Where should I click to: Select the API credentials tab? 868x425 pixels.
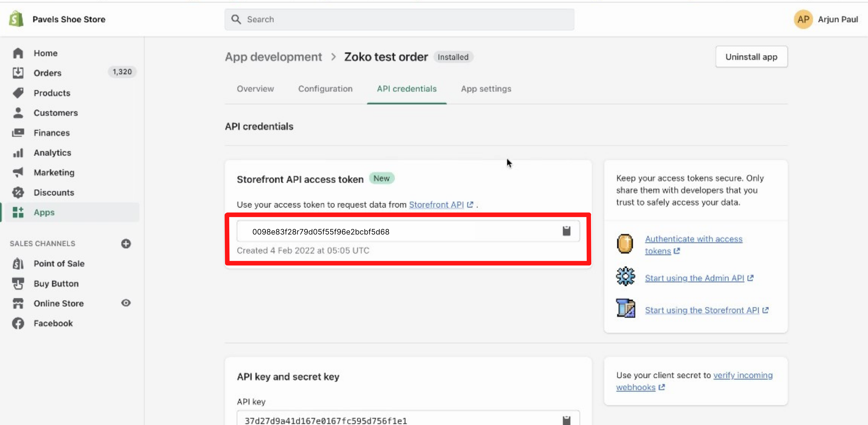pyautogui.click(x=407, y=89)
